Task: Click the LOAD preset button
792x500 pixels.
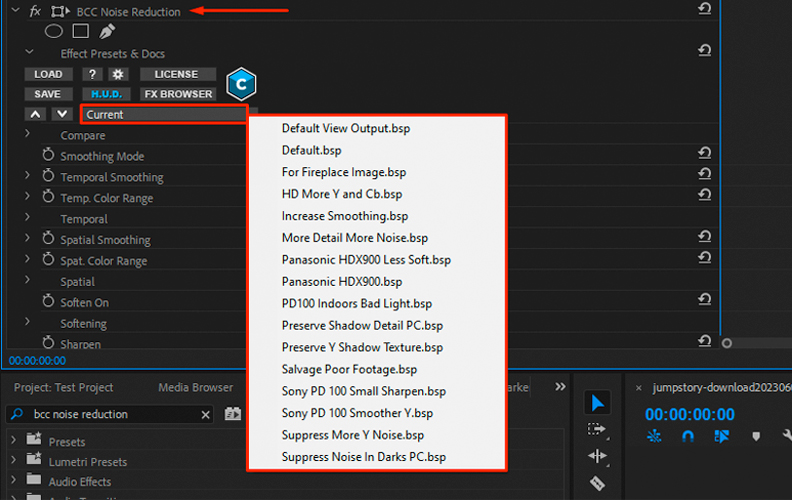Action: pos(48,74)
